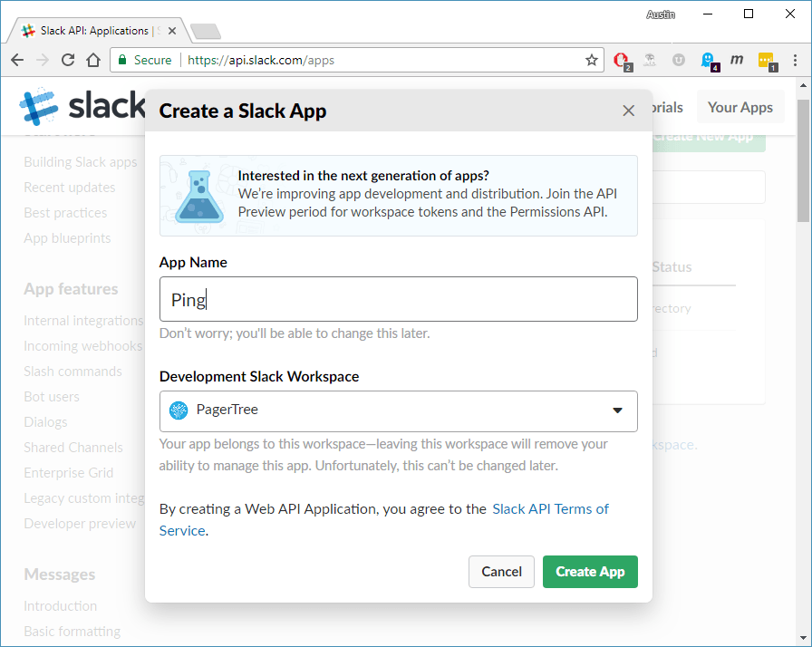Screen dimensions: 812x647
Task: Open Building Slack apps in sidebar
Action: (x=81, y=162)
